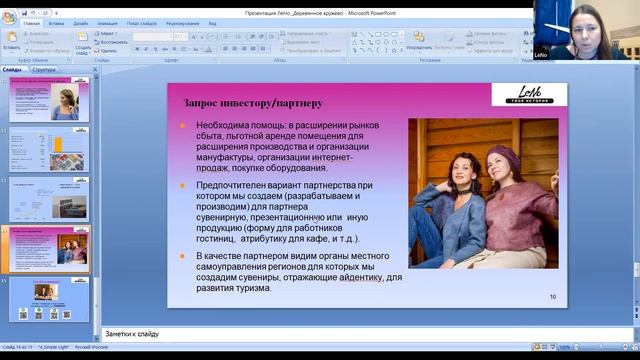Image resolution: width=640 pixels, height=360 pixels.
Task: Open the Вид ribbon tab
Action: pyautogui.click(x=212, y=24)
